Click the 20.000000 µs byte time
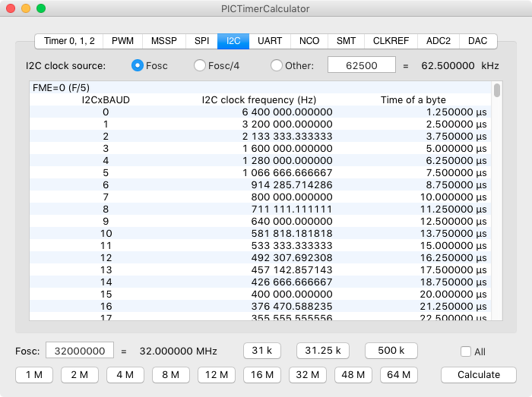 pyautogui.click(x=453, y=295)
